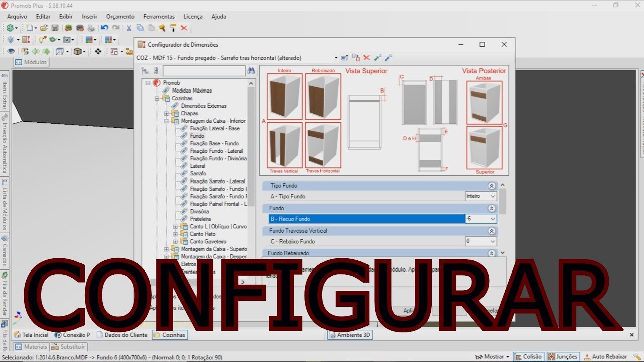
Task: Click the Ambiente 3D tab
Action: [350, 335]
